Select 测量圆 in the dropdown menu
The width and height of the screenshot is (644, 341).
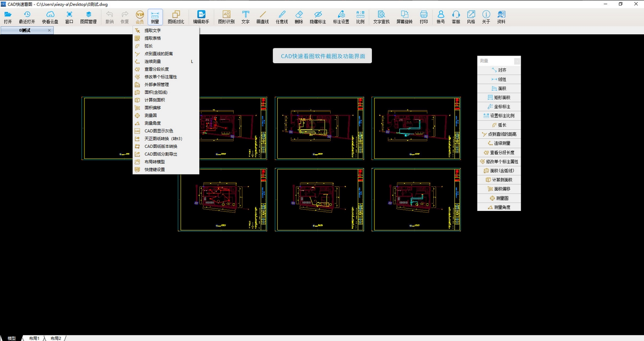tap(166, 115)
